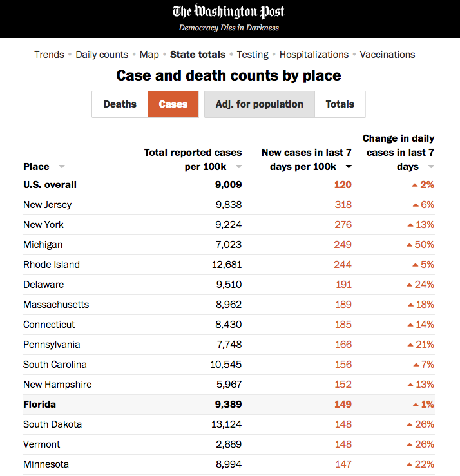Go to Daily counts section
Screen dimensions: 460x476
coord(102,55)
